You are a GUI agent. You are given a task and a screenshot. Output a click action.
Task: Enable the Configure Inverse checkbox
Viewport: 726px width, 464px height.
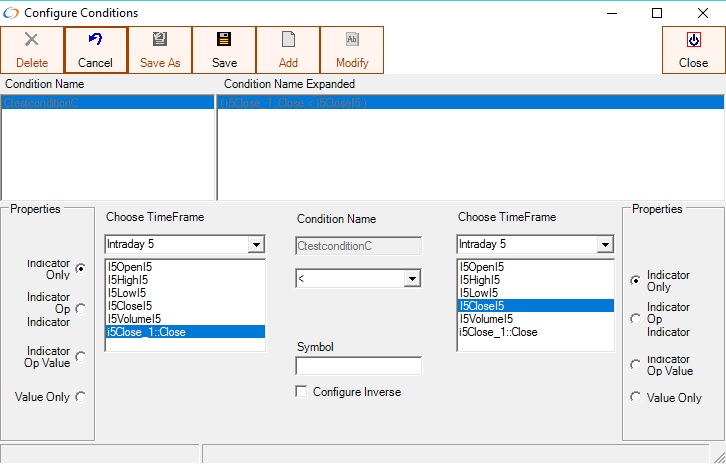point(302,392)
